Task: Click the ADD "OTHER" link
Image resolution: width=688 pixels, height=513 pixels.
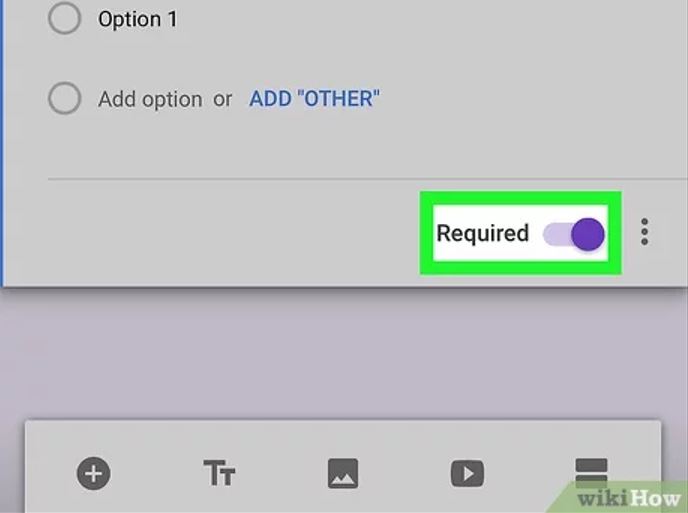Action: coord(314,99)
